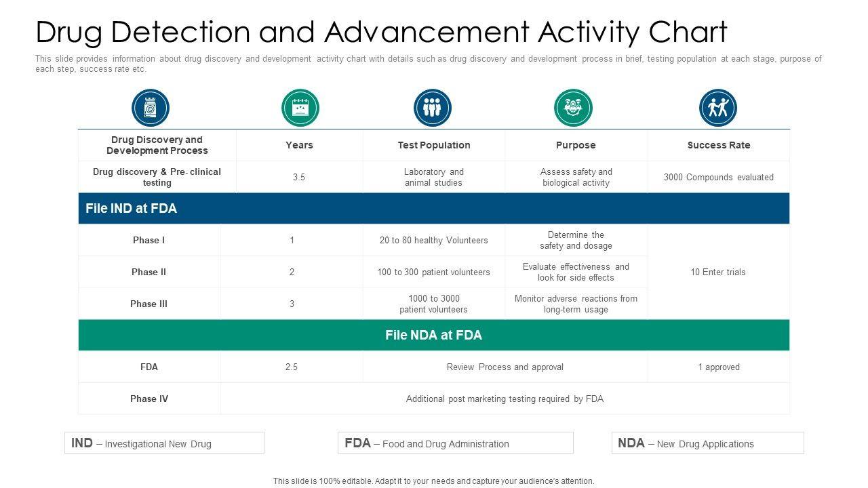Select the 'Phase I' row label

(149, 240)
